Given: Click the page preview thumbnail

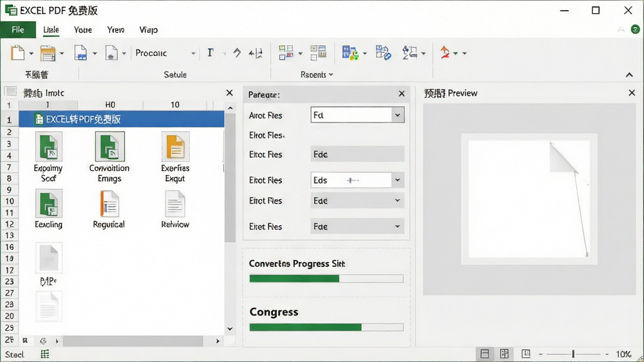Looking at the screenshot, I should 529,199.
